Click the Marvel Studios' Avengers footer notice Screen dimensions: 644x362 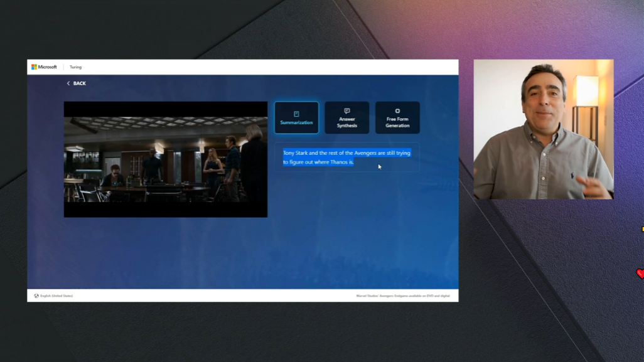point(402,295)
